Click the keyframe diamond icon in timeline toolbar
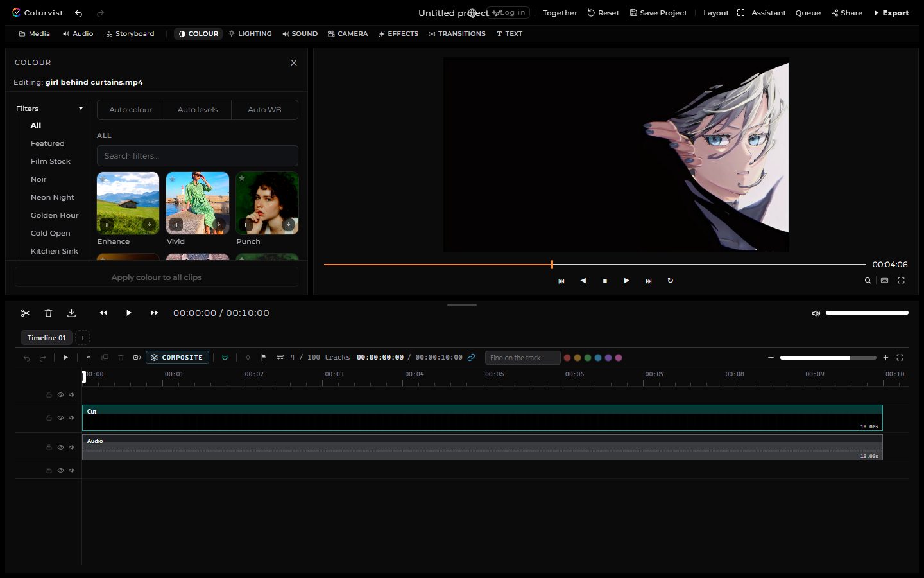This screenshot has height=578, width=924. click(x=248, y=358)
